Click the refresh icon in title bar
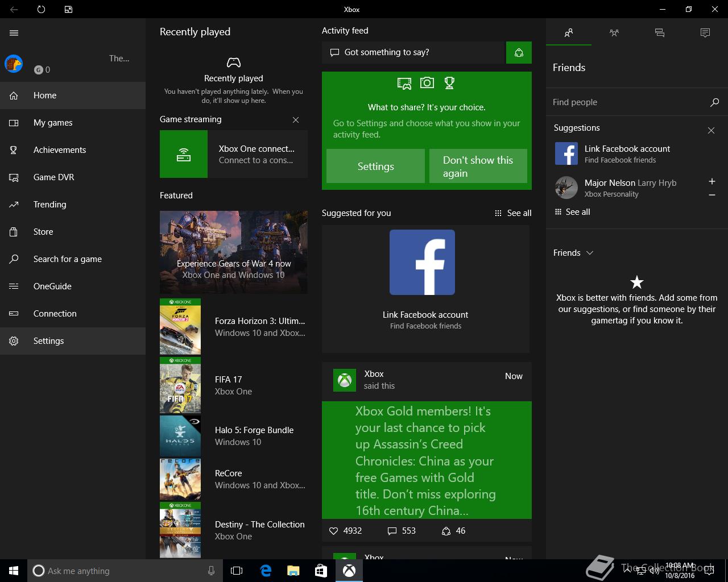Viewport: 728px width, 582px height. 41,9
